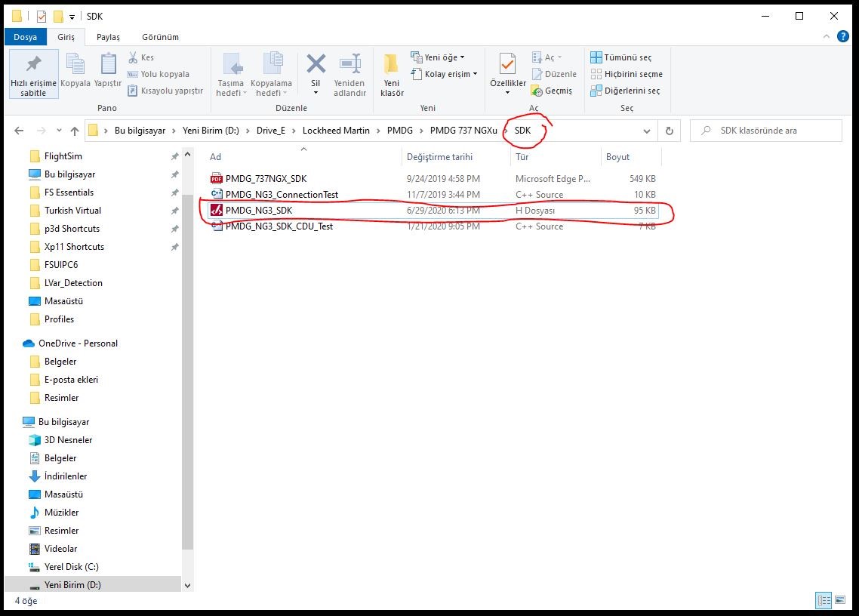Click the SDK klasöründe ara search box
Image resolution: width=859 pixels, height=616 pixels.
pyautogui.click(x=766, y=131)
